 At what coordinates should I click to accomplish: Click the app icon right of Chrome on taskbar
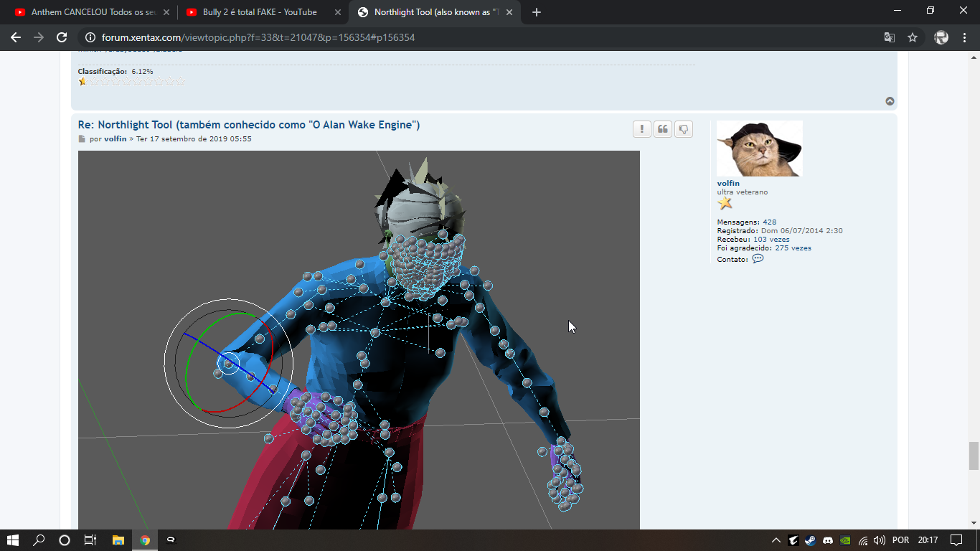[x=171, y=540]
